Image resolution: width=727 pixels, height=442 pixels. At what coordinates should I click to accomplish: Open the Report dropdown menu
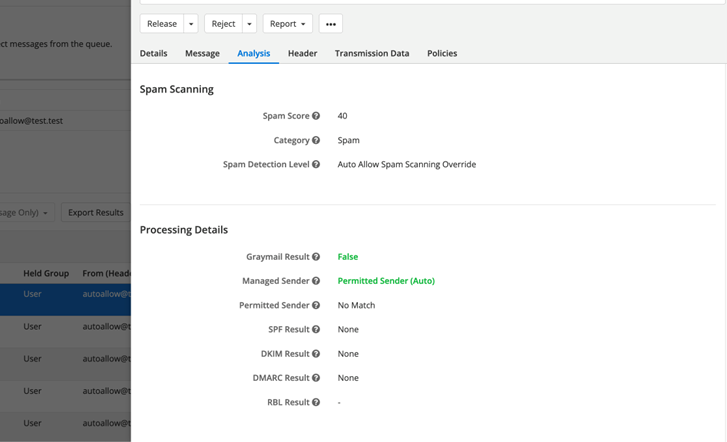pos(288,24)
